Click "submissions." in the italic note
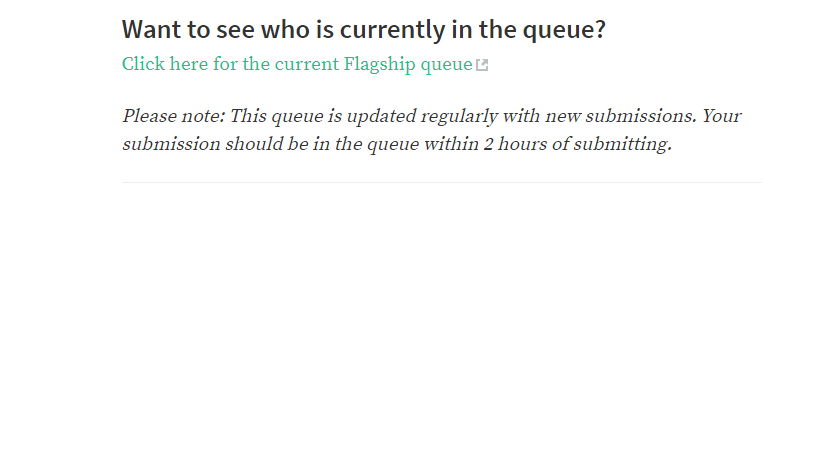Screen dimensions: 816x460 [x=641, y=116]
